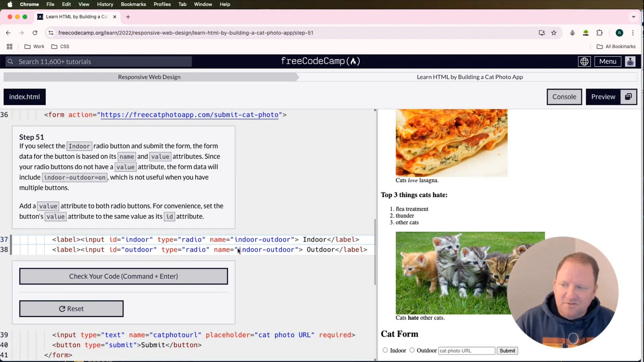Open the CSS bookmarks folder
The image size is (644, 362).
click(x=60, y=47)
